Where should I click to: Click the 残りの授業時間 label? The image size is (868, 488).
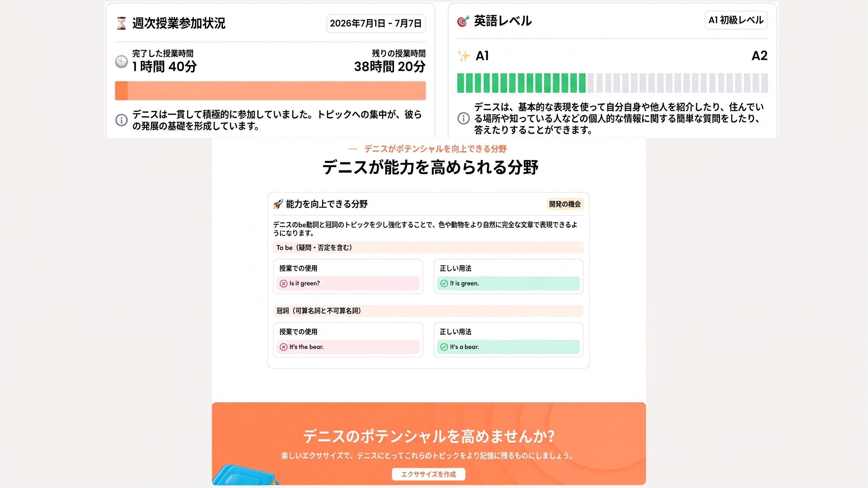pyautogui.click(x=399, y=53)
